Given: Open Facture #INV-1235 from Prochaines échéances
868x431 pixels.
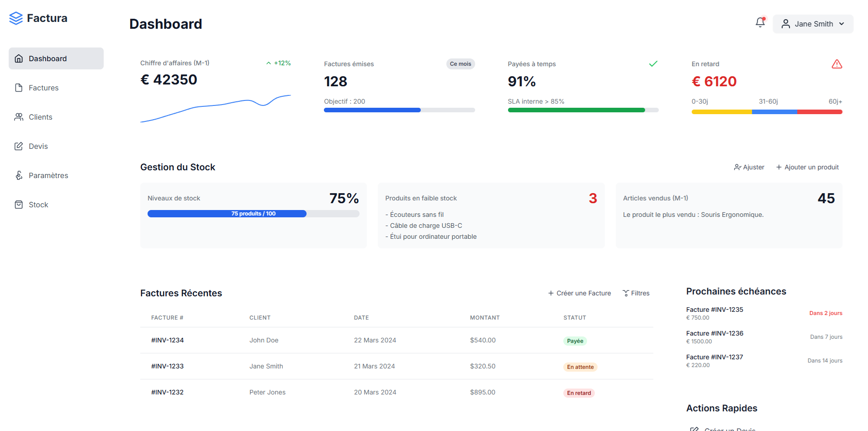Looking at the screenshot, I should [x=715, y=309].
